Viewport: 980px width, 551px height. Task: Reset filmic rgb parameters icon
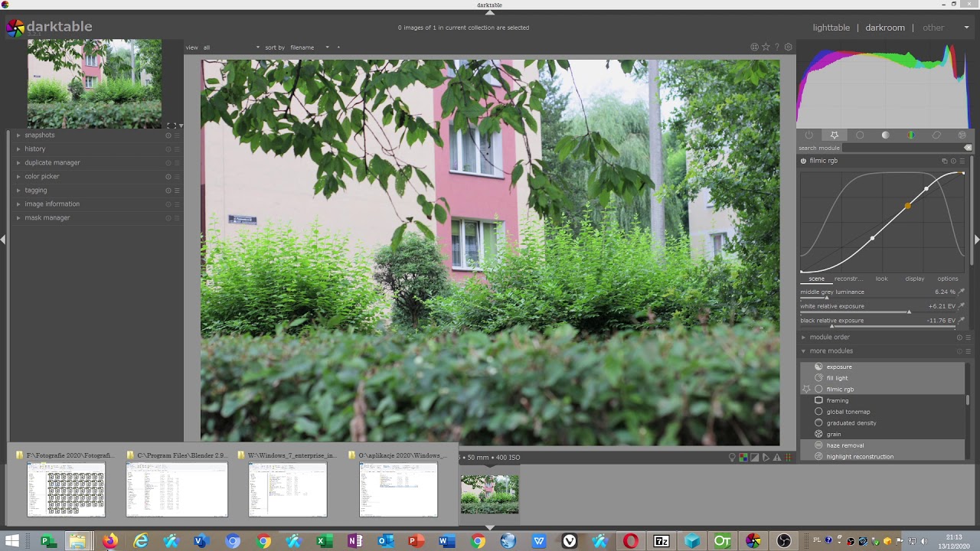click(x=953, y=161)
